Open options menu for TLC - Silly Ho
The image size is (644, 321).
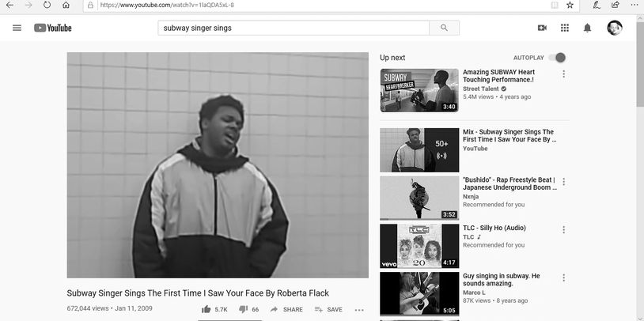pyautogui.click(x=563, y=229)
